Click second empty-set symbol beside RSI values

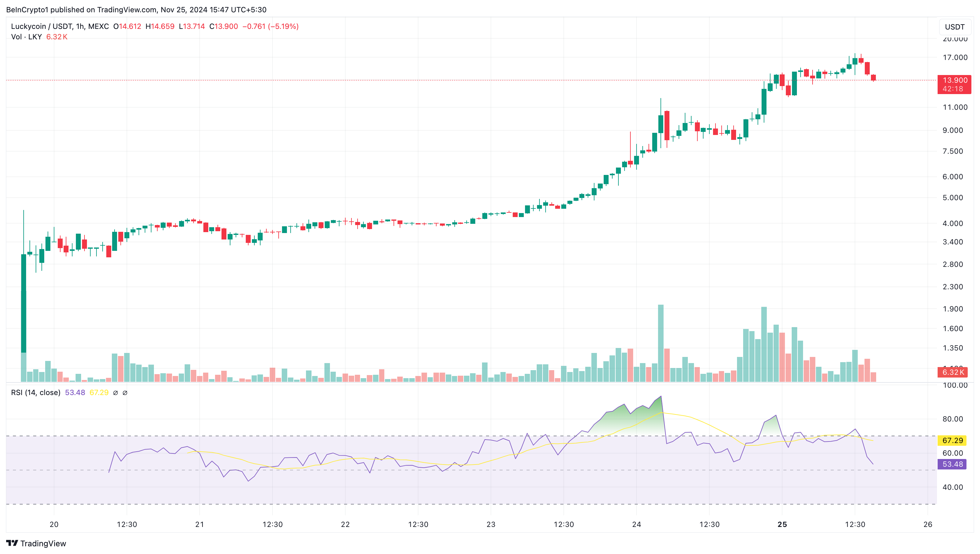pyautogui.click(x=125, y=393)
